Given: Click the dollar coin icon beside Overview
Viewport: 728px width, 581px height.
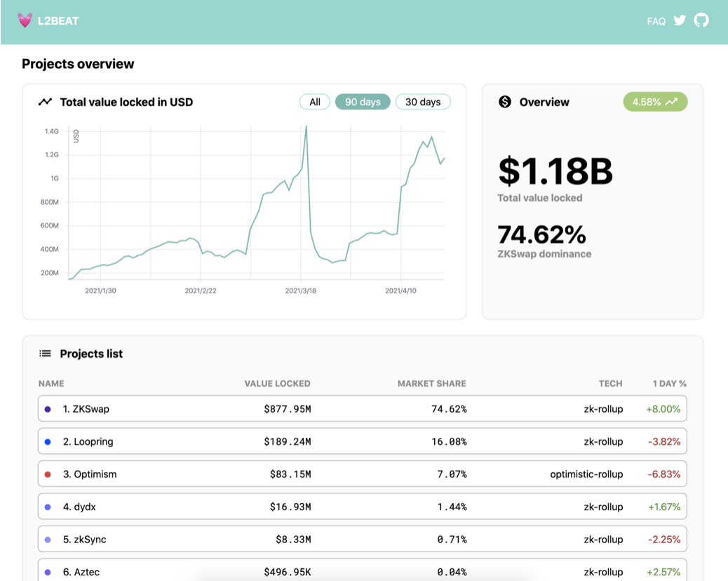Looking at the screenshot, I should tap(505, 102).
